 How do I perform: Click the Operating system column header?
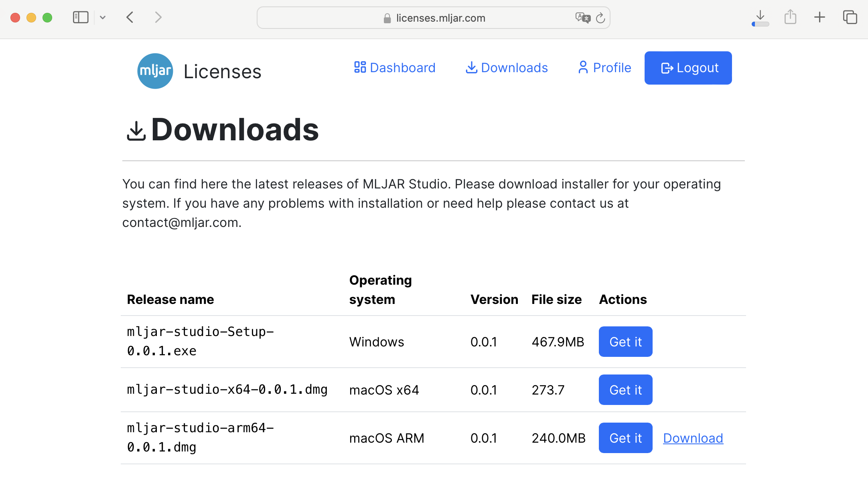(381, 290)
